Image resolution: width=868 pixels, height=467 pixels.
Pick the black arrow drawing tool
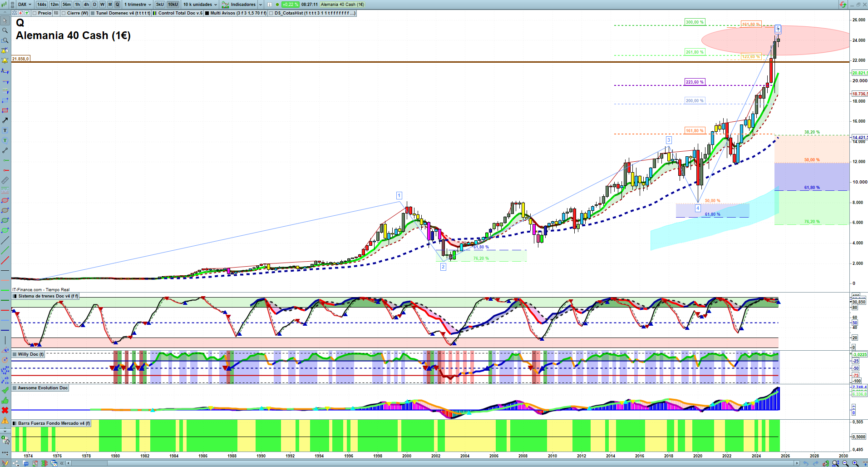tap(5, 120)
